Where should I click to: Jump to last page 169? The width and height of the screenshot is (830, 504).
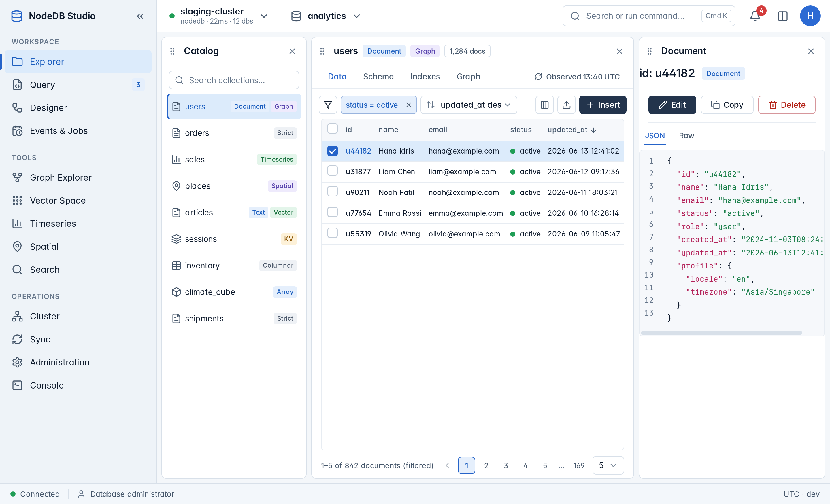[578, 465]
